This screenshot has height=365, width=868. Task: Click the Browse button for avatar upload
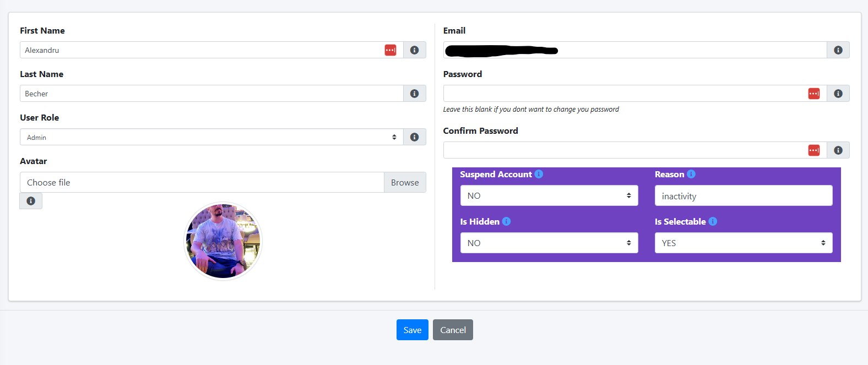click(405, 183)
